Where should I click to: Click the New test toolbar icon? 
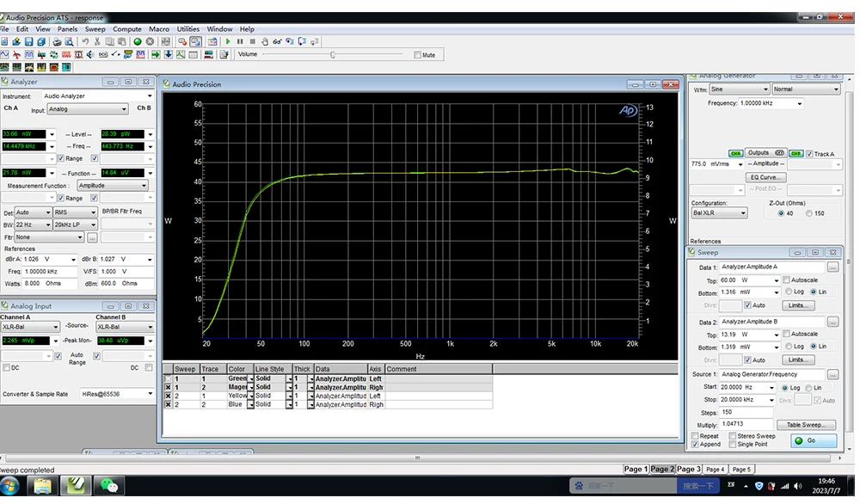[4, 41]
